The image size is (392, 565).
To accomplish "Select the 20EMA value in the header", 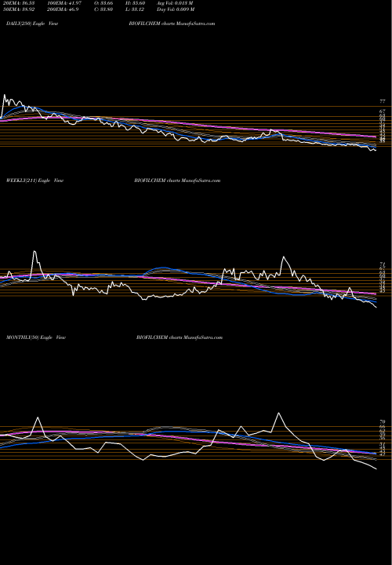I will point(17,3).
